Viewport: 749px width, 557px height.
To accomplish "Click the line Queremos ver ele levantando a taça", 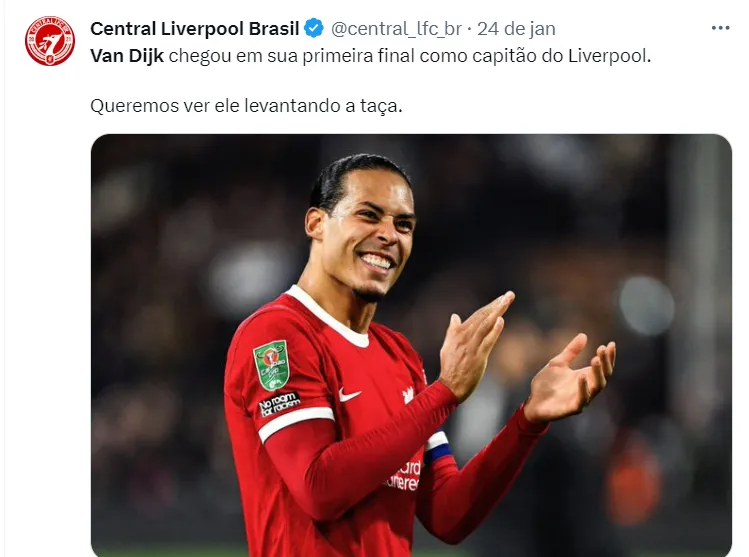I will [x=246, y=106].
